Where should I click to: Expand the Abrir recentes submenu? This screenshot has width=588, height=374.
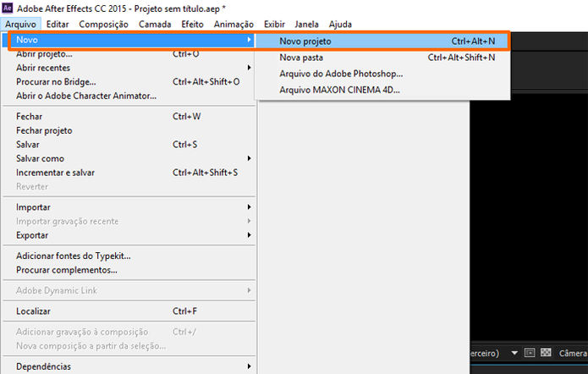129,68
